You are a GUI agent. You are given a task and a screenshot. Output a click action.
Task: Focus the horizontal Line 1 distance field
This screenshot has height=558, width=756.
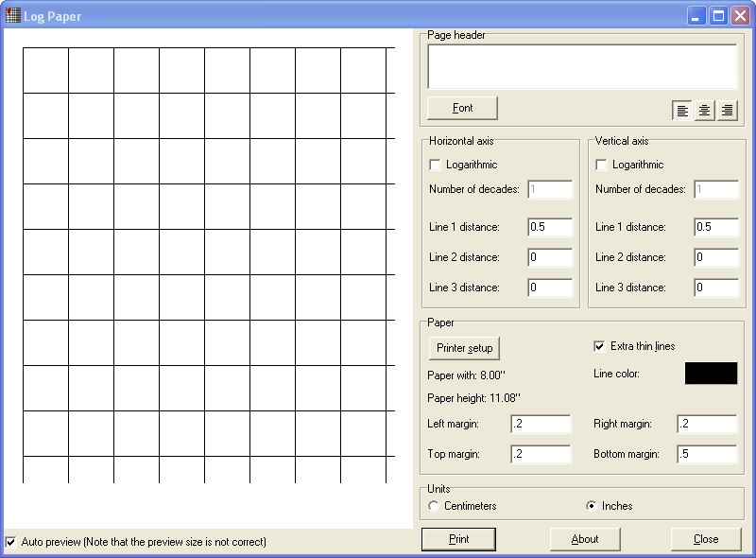click(x=550, y=227)
